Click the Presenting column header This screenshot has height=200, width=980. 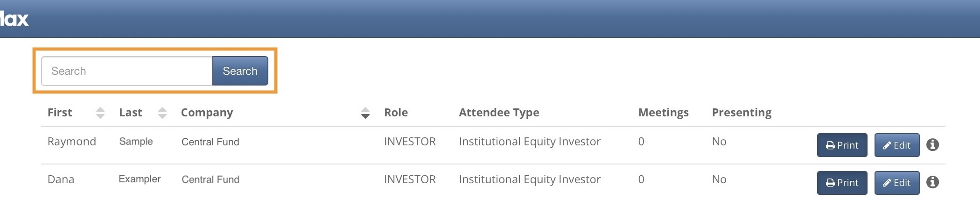(x=742, y=113)
